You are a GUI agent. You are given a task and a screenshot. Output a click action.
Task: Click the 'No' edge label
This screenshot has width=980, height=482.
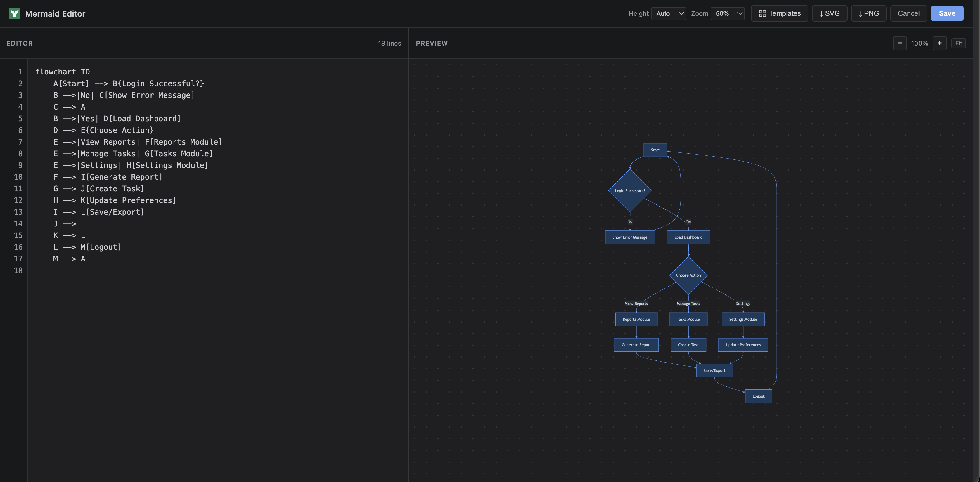tap(630, 221)
